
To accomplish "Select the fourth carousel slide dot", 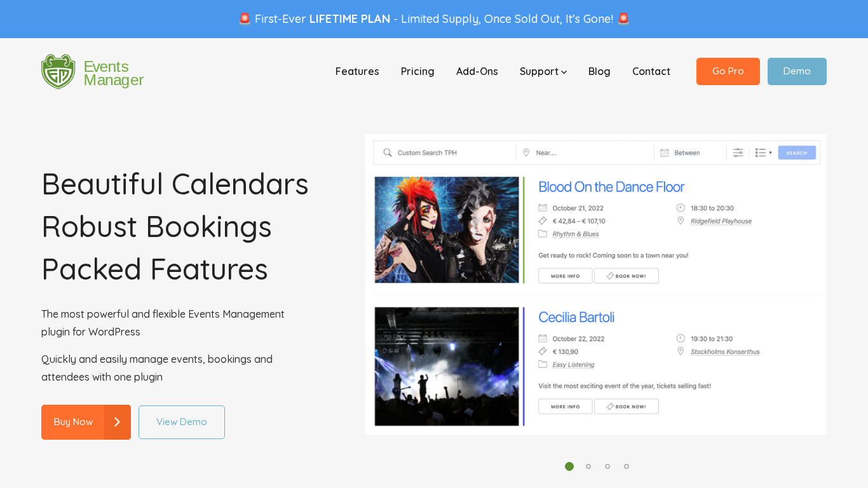I will pyautogui.click(x=627, y=466).
